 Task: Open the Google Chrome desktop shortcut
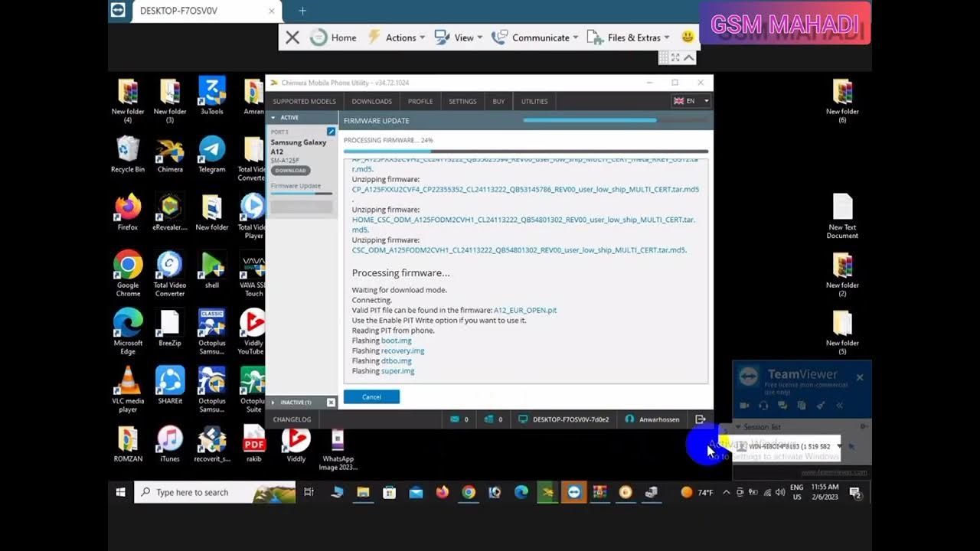128,274
